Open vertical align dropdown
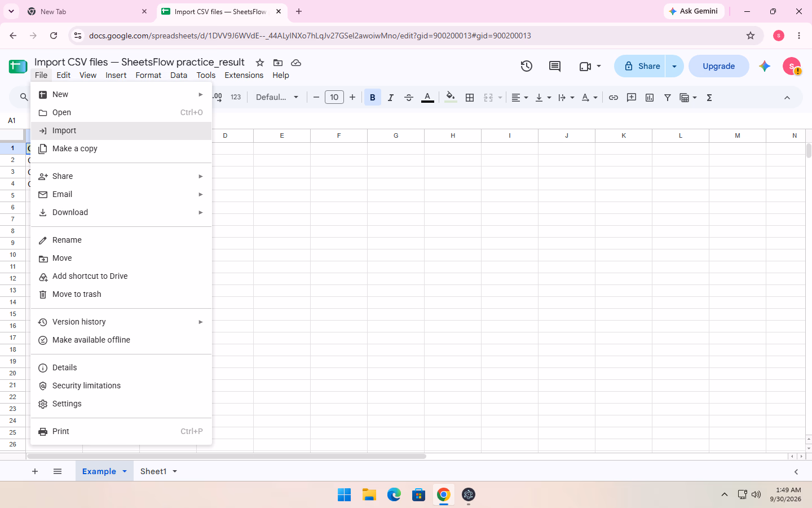 543,98
